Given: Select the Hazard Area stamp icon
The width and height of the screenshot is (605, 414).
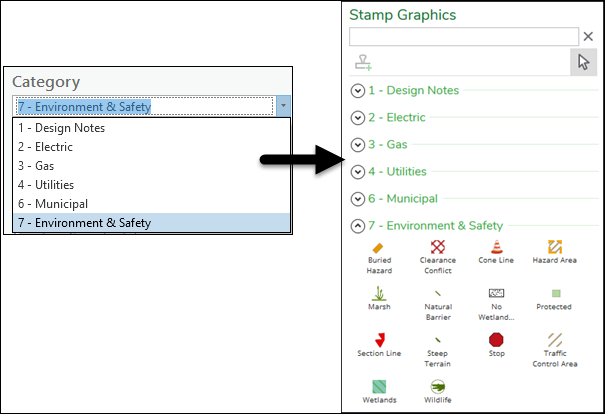Looking at the screenshot, I should 555,252.
